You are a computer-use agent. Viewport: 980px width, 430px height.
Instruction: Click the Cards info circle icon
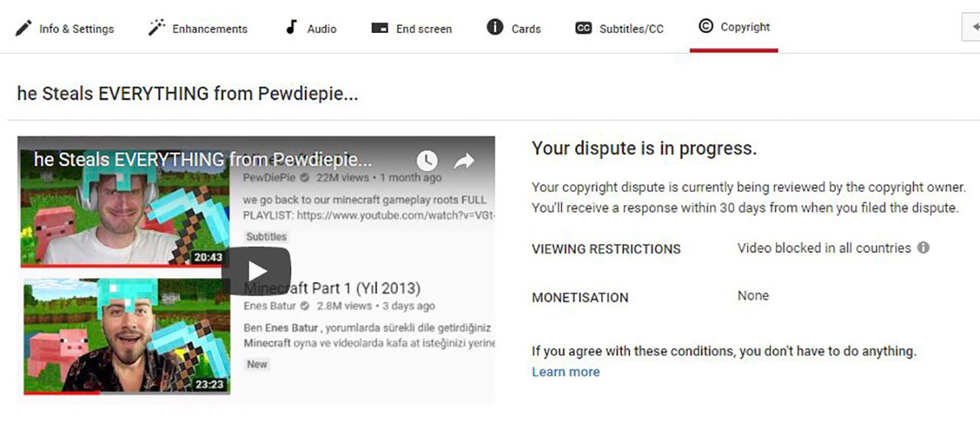click(x=495, y=28)
